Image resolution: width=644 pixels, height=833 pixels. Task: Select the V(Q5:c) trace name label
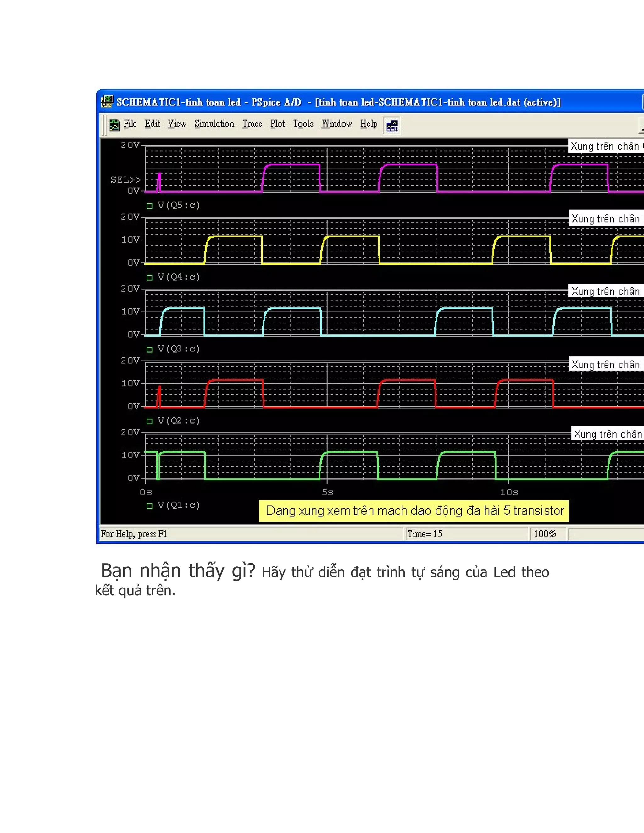click(179, 206)
